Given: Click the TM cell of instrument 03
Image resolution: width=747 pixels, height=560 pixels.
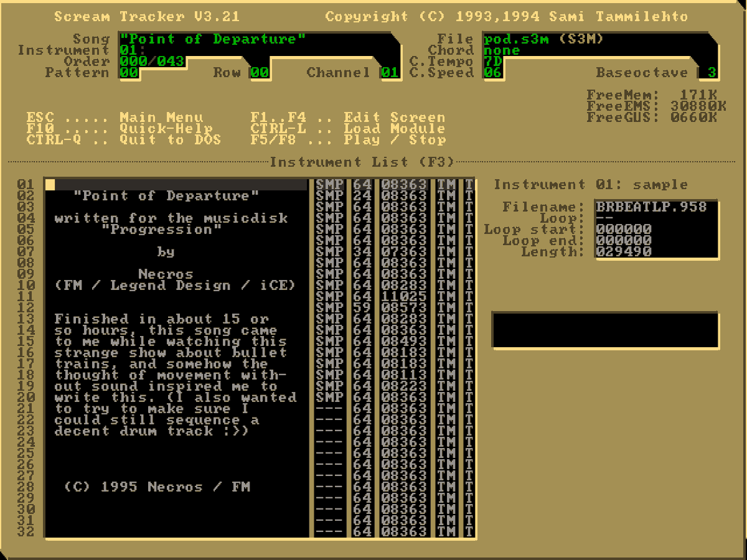Looking at the screenshot, I should 446,207.
